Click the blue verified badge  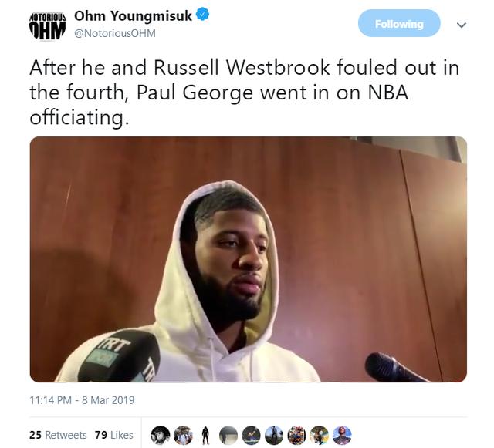tap(202, 15)
